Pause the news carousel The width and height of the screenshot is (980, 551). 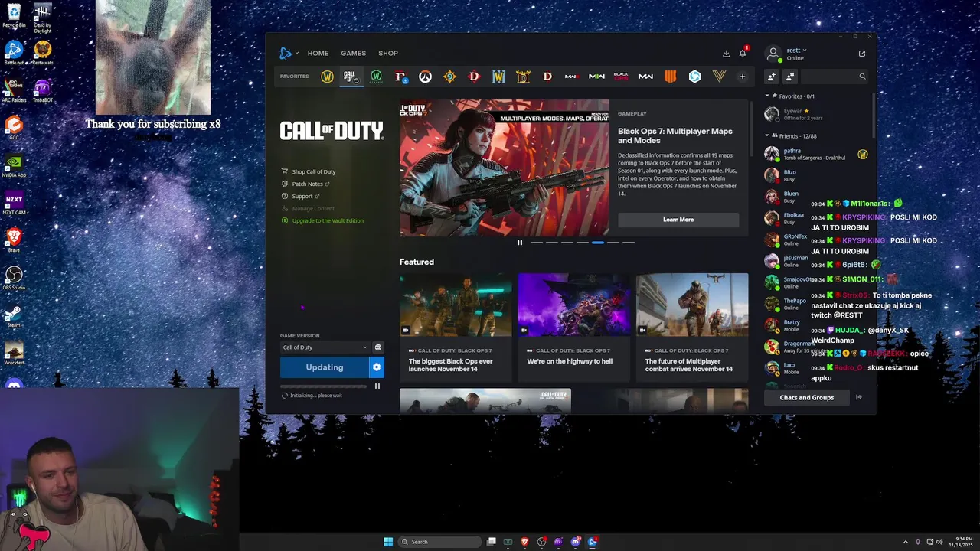[520, 243]
